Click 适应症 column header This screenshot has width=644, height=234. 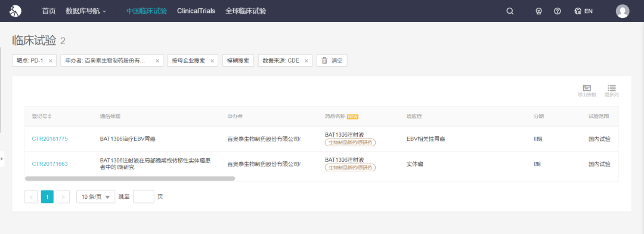414,116
